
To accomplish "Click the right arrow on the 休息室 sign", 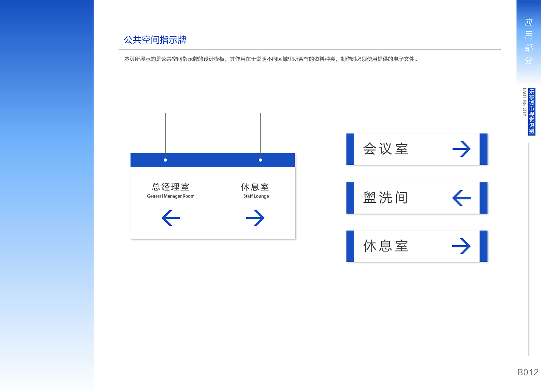I will tap(461, 246).
